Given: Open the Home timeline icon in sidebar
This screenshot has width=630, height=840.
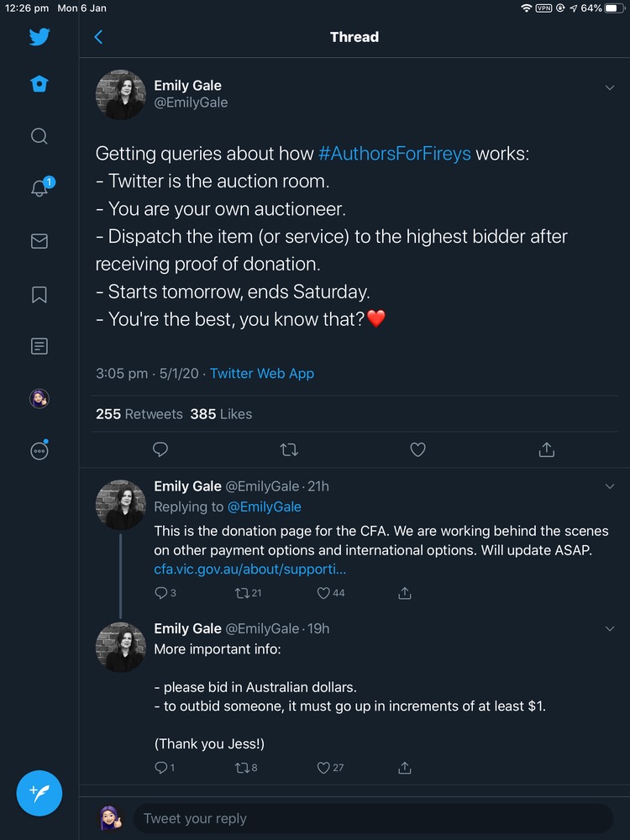Looking at the screenshot, I should tap(39, 84).
